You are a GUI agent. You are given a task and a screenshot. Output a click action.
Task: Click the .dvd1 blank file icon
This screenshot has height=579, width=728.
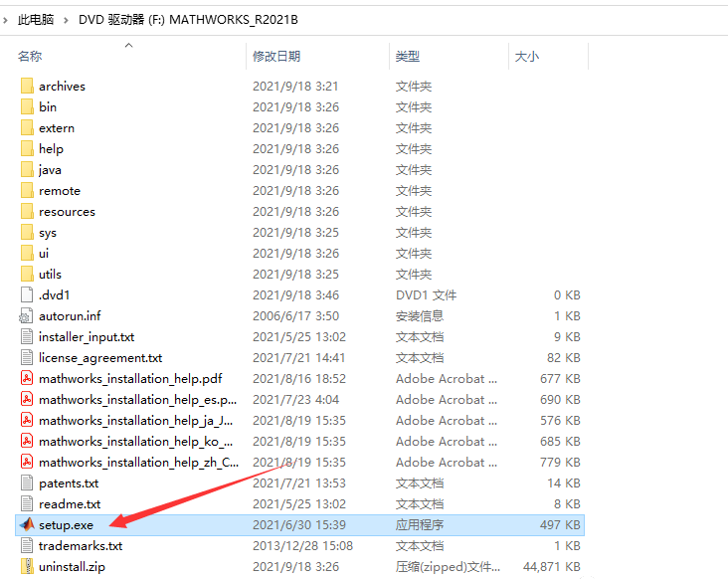27,294
